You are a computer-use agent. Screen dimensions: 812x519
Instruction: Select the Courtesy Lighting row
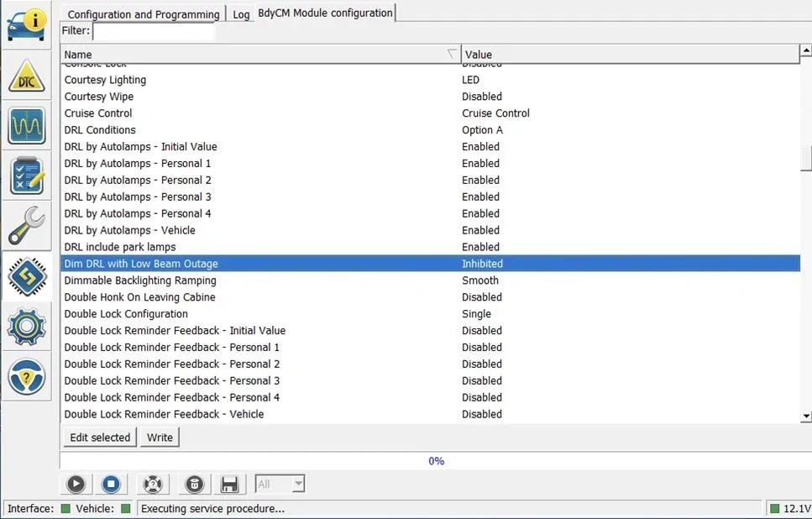[430, 80]
